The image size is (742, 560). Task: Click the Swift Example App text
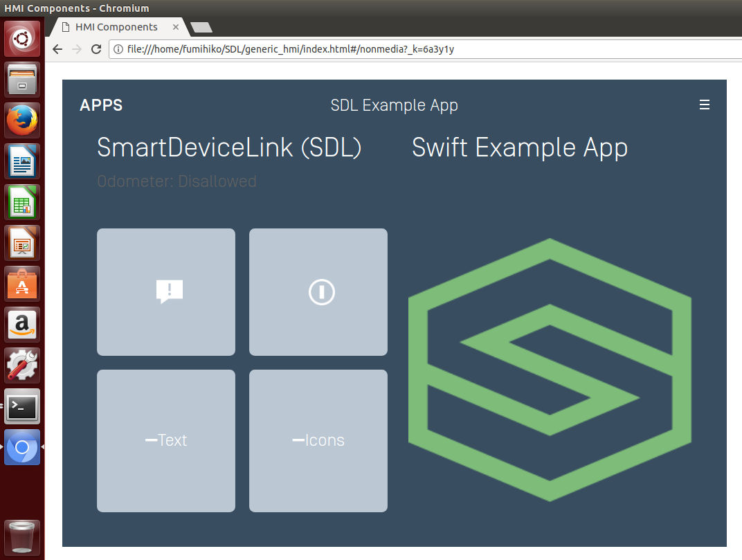point(520,147)
